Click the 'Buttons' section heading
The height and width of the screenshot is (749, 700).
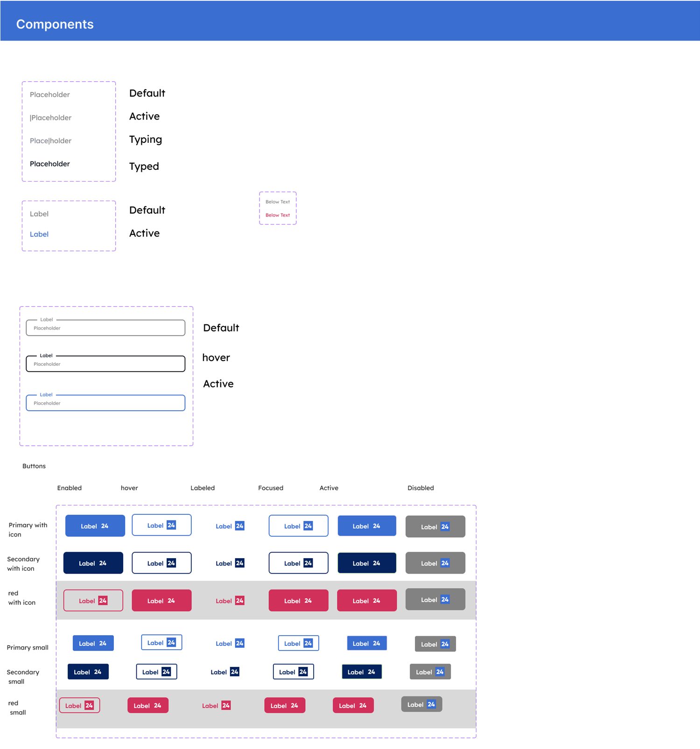point(34,466)
